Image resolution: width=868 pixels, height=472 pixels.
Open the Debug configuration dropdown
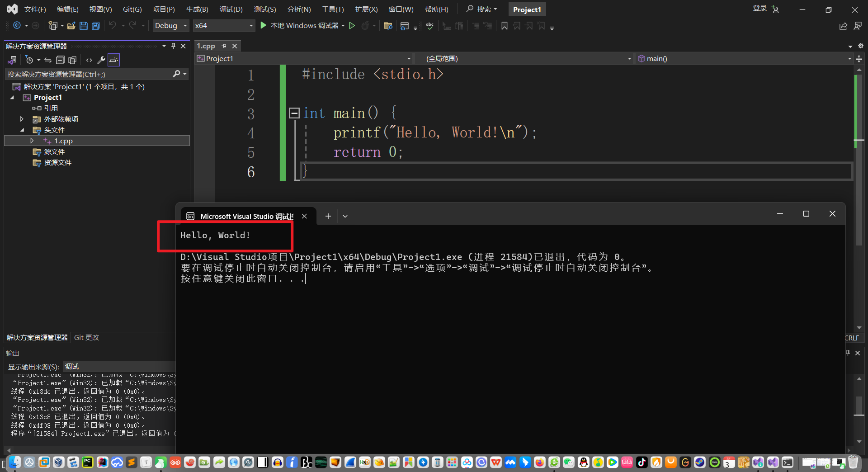(171, 26)
